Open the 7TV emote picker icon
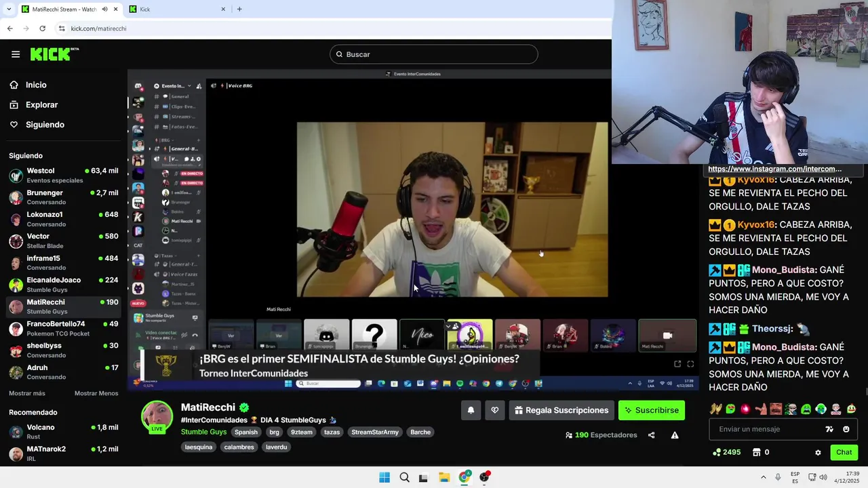The height and width of the screenshot is (488, 868). click(x=829, y=429)
